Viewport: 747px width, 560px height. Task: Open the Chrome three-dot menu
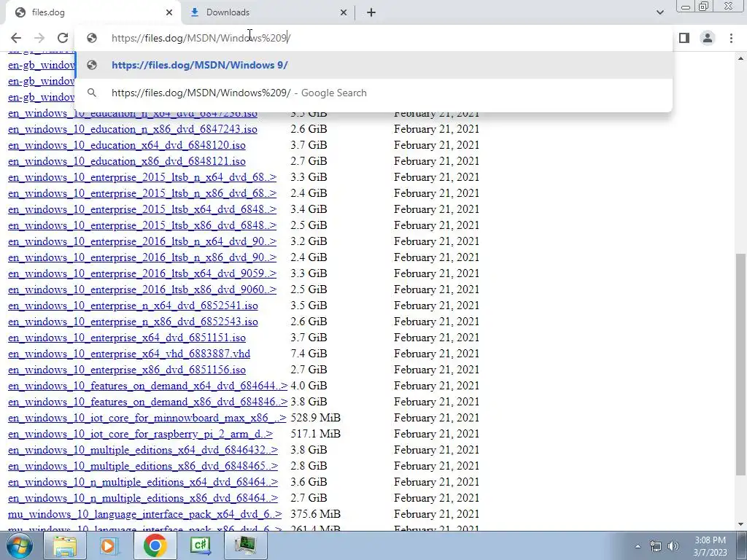731,38
